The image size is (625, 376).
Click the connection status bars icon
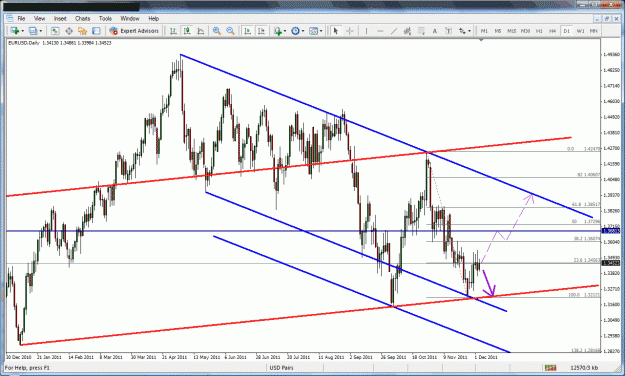(x=550, y=368)
